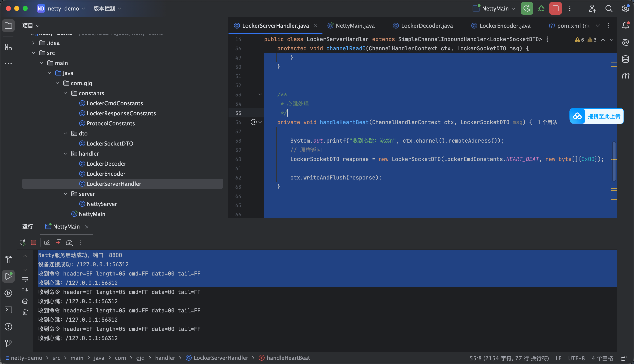Switch to pom.xml tab

click(x=569, y=26)
